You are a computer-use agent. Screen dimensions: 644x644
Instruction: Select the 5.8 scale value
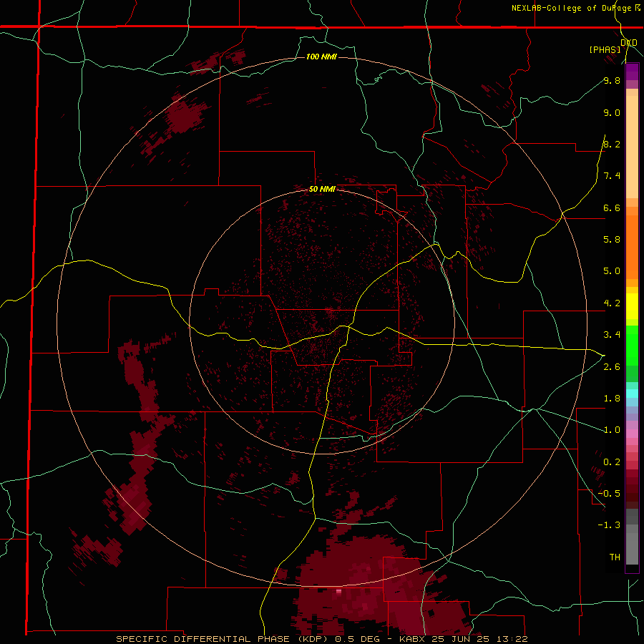point(612,240)
